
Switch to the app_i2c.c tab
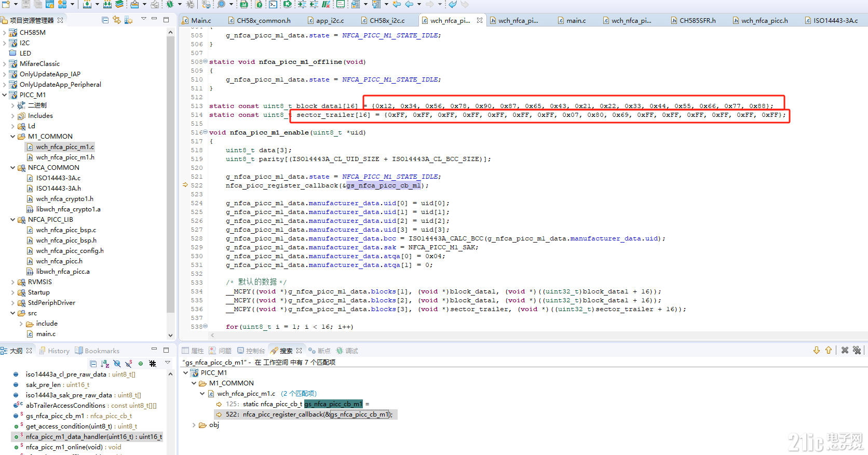325,20
